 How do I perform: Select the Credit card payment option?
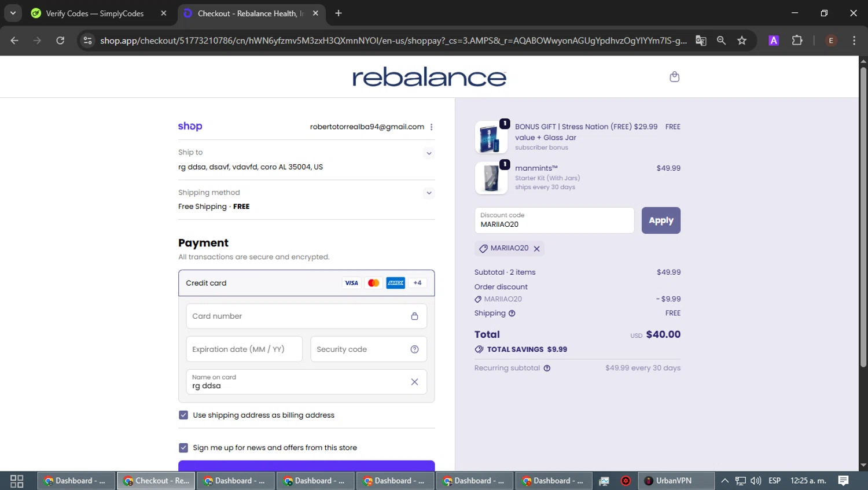[306, 283]
